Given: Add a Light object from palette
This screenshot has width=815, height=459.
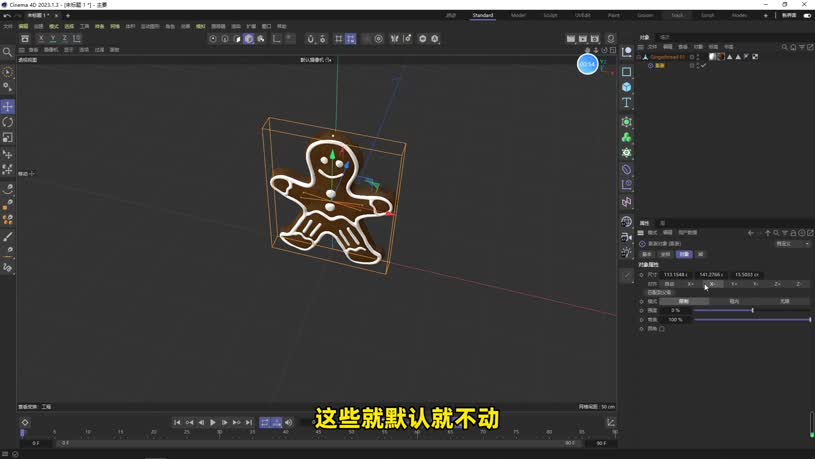Looking at the screenshot, I should pyautogui.click(x=627, y=253).
